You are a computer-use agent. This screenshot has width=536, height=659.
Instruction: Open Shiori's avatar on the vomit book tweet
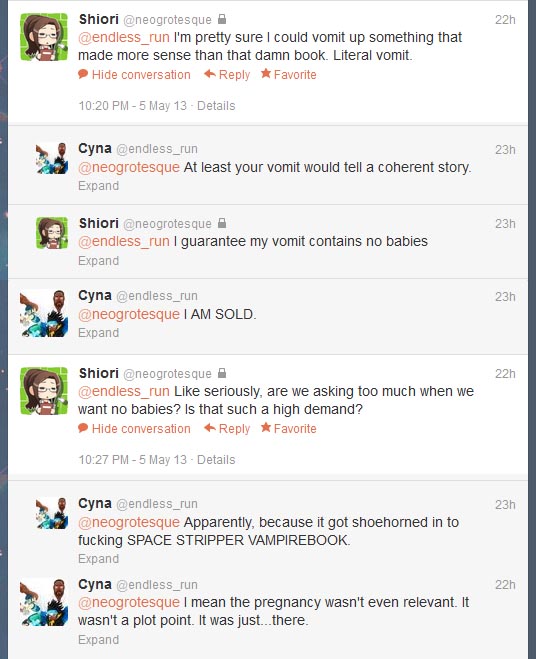pyautogui.click(x=44, y=37)
